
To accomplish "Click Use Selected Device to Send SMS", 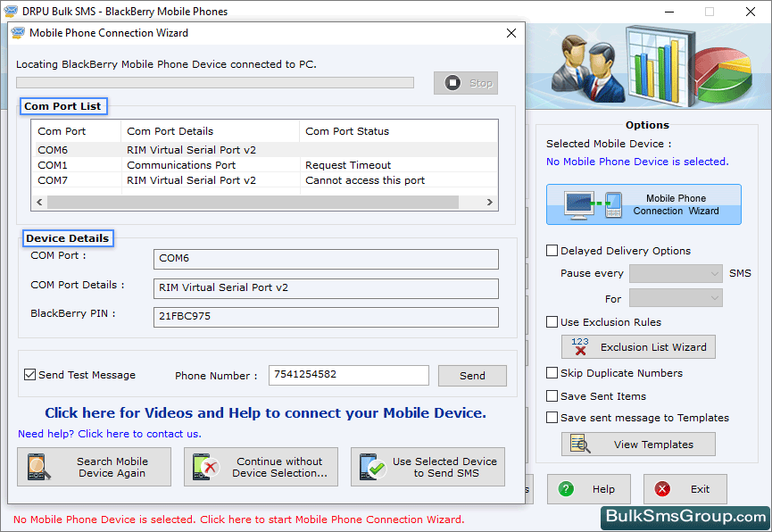I will [x=428, y=467].
